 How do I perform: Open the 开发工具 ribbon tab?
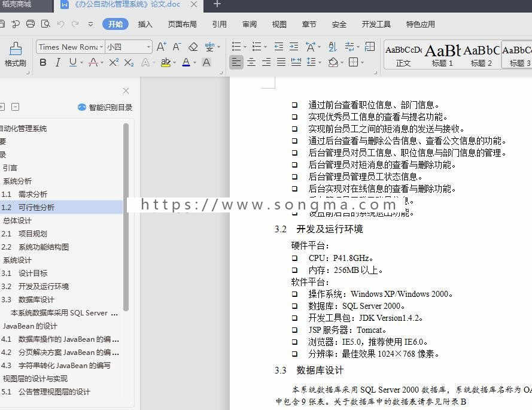(x=376, y=24)
